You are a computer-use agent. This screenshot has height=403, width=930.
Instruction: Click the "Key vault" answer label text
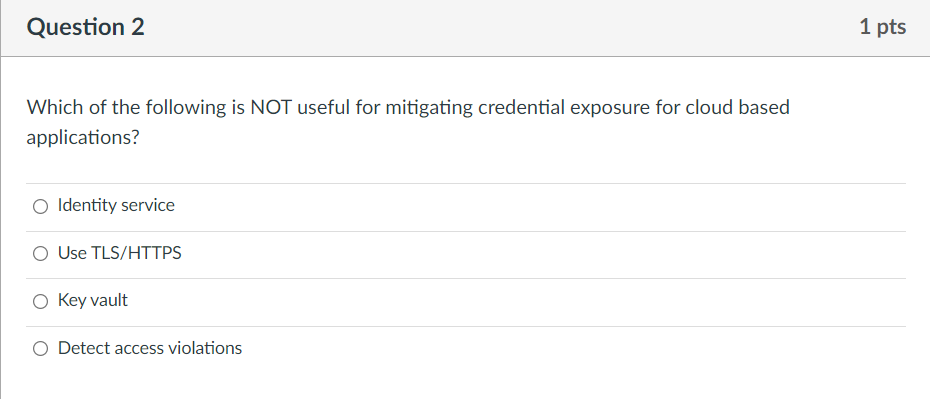click(x=93, y=300)
